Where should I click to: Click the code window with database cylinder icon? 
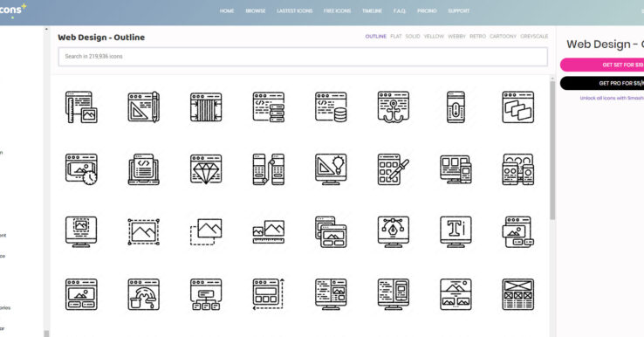point(331,107)
